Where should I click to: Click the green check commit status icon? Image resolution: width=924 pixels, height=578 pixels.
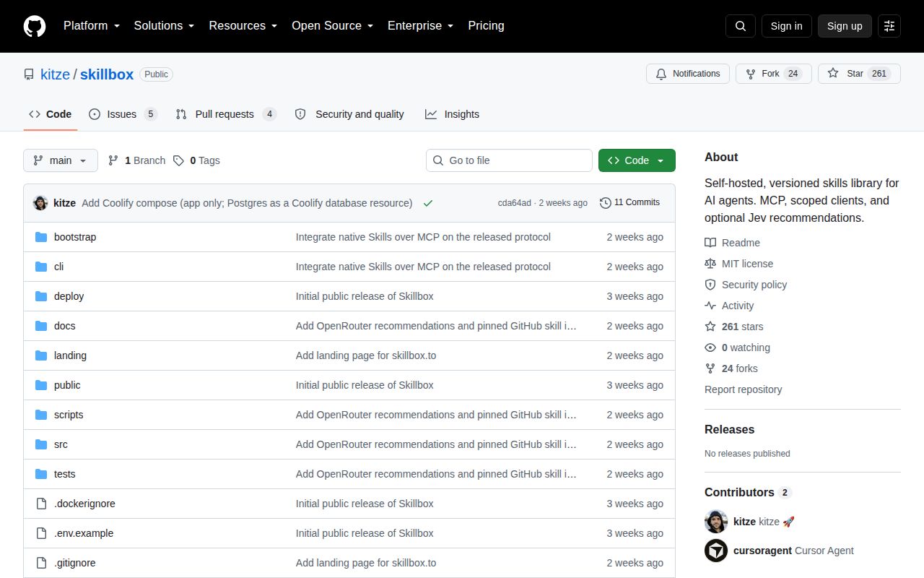pyautogui.click(x=428, y=203)
